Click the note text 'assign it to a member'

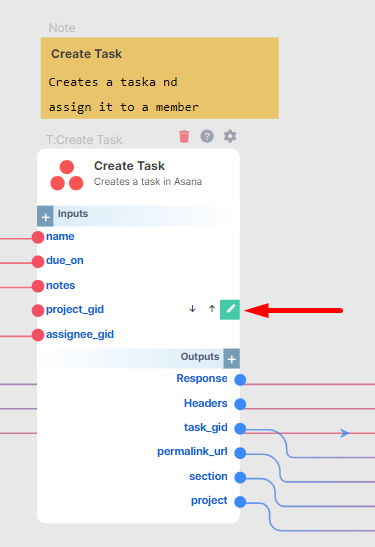pos(123,107)
